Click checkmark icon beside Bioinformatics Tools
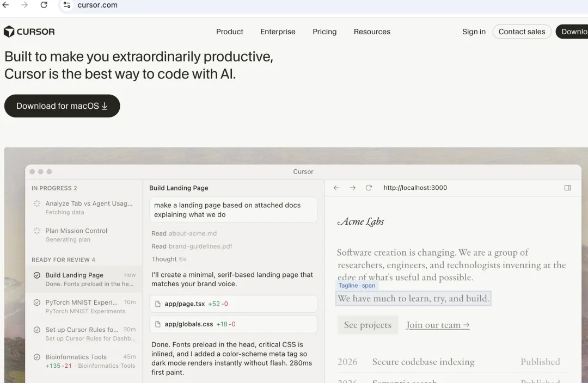This screenshot has height=383, width=588. (x=37, y=357)
